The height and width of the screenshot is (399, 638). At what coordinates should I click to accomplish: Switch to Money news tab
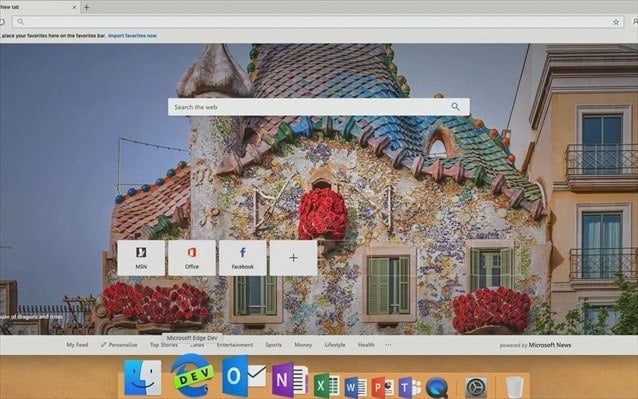[x=303, y=345]
